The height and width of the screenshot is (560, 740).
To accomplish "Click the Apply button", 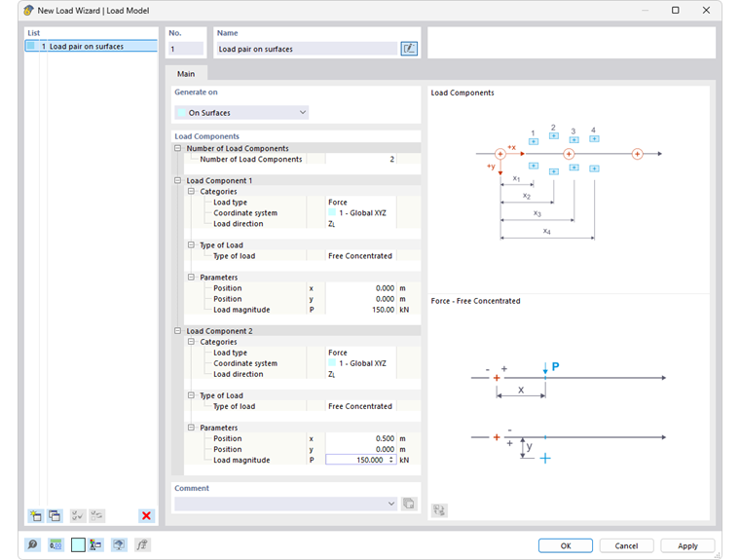I will pyautogui.click(x=687, y=545).
